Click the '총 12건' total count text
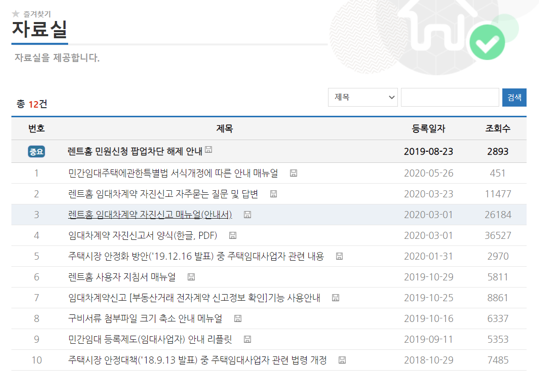This screenshot has height=381, width=539. pyautogui.click(x=32, y=104)
